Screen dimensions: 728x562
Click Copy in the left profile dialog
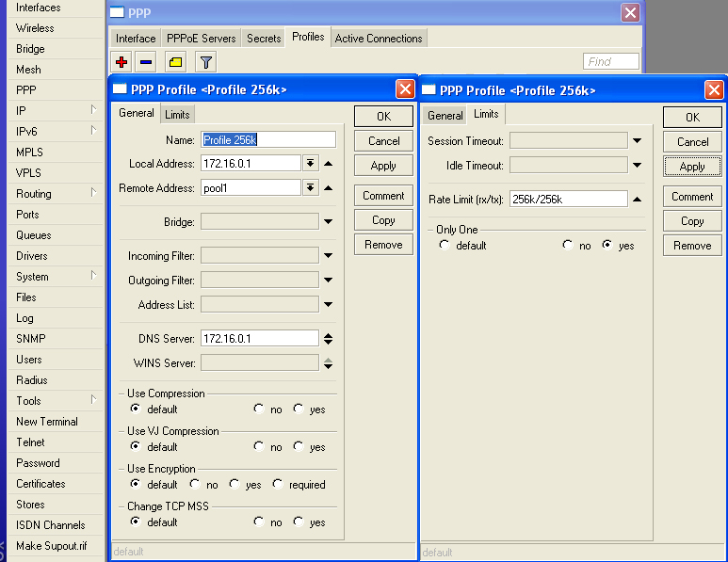pos(383,220)
